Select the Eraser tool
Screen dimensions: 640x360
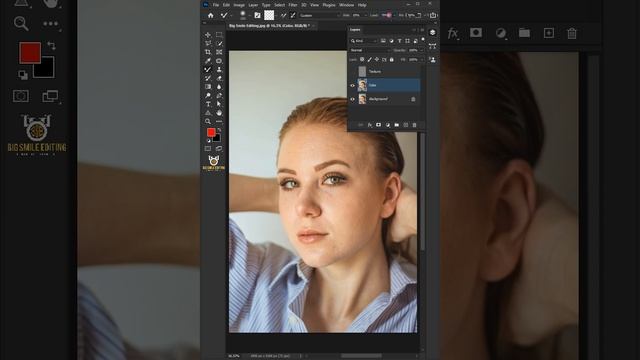(x=219, y=78)
